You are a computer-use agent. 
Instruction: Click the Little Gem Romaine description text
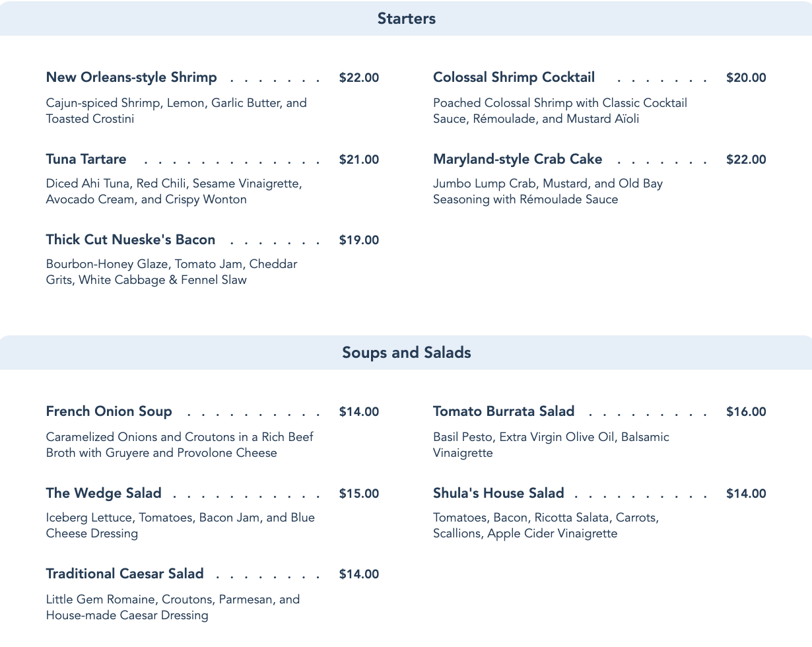(x=172, y=607)
